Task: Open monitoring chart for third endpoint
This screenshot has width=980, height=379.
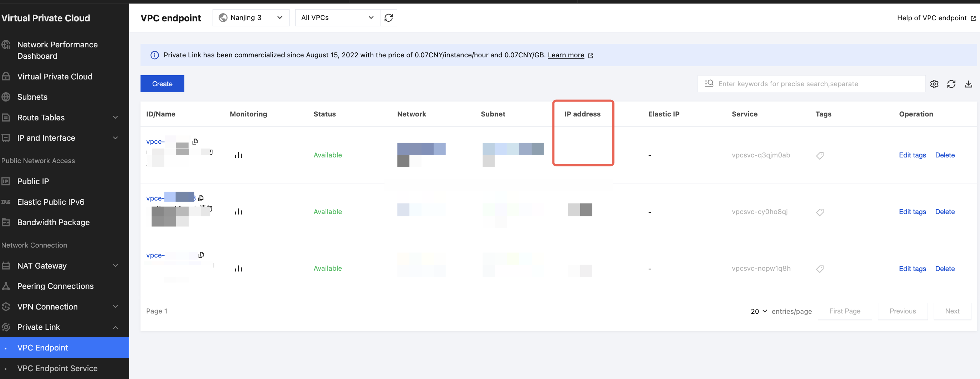Action: [x=239, y=269]
